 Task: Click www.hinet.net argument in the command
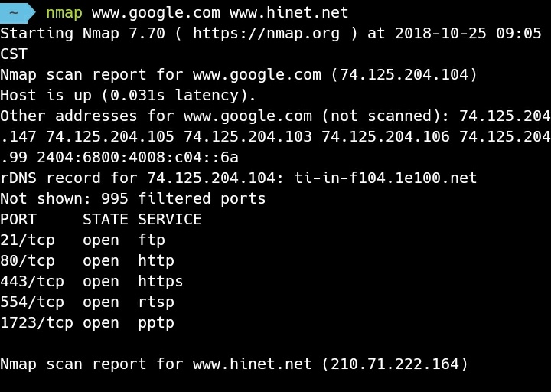[289, 13]
